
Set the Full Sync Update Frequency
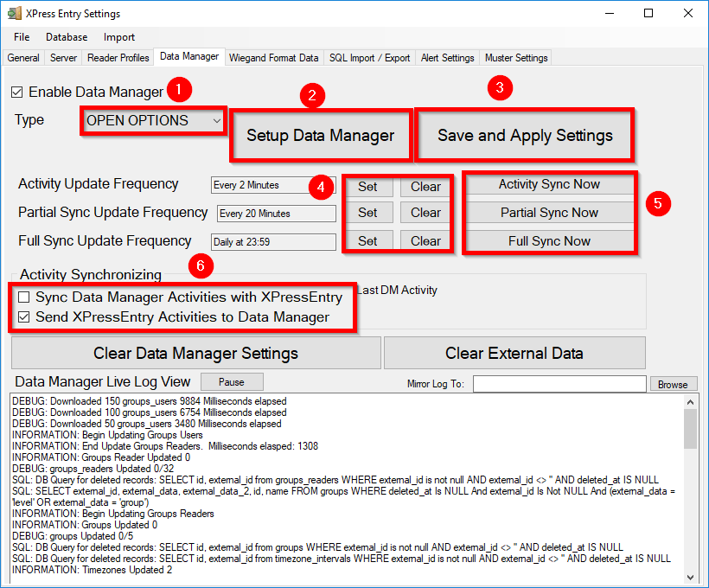[367, 240]
